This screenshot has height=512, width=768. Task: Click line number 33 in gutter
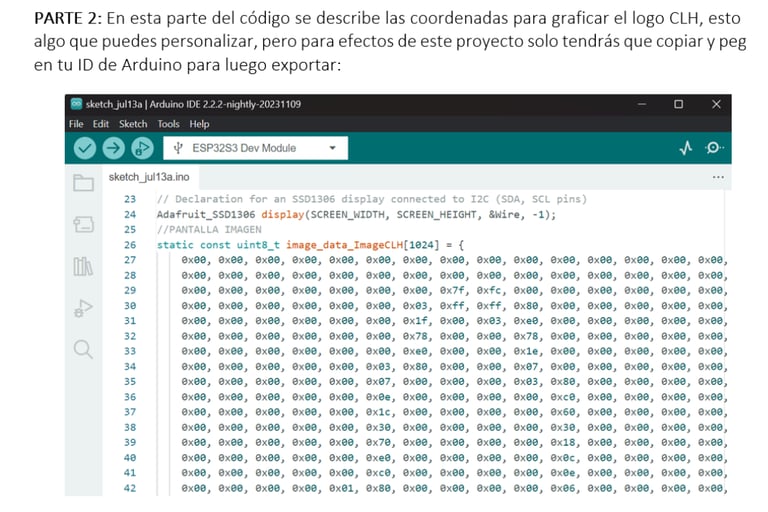coord(130,351)
